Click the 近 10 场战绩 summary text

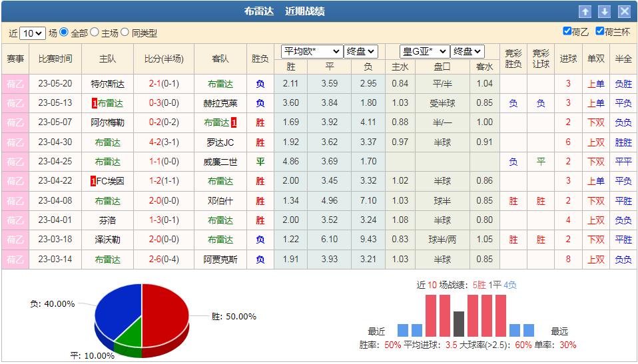tap(467, 285)
